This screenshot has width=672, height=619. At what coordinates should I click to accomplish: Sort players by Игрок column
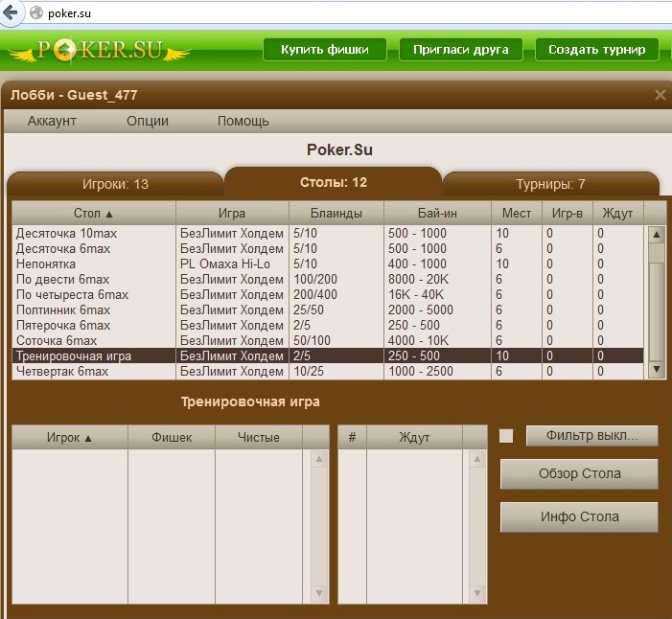[x=69, y=437]
